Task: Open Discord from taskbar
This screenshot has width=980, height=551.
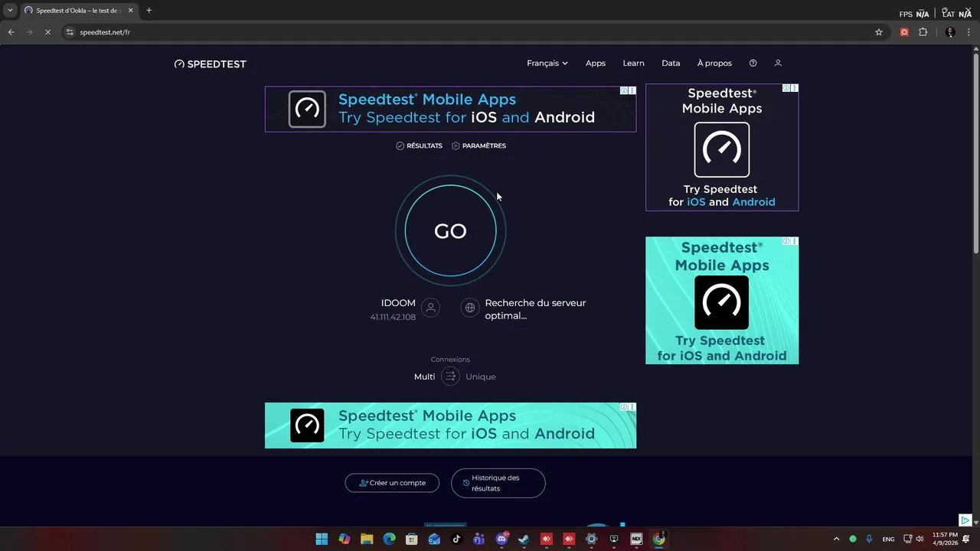Action: tap(501, 539)
